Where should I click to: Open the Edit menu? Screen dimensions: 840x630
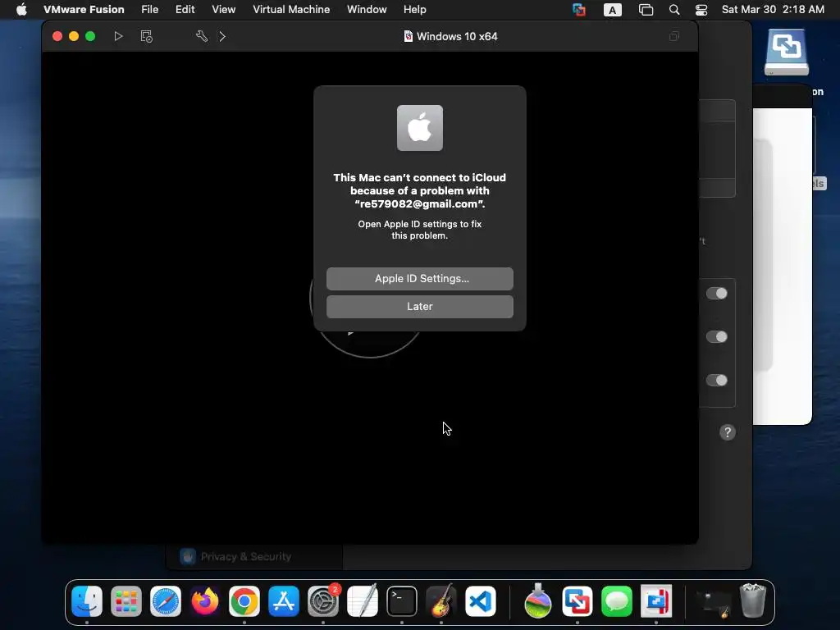click(x=185, y=10)
